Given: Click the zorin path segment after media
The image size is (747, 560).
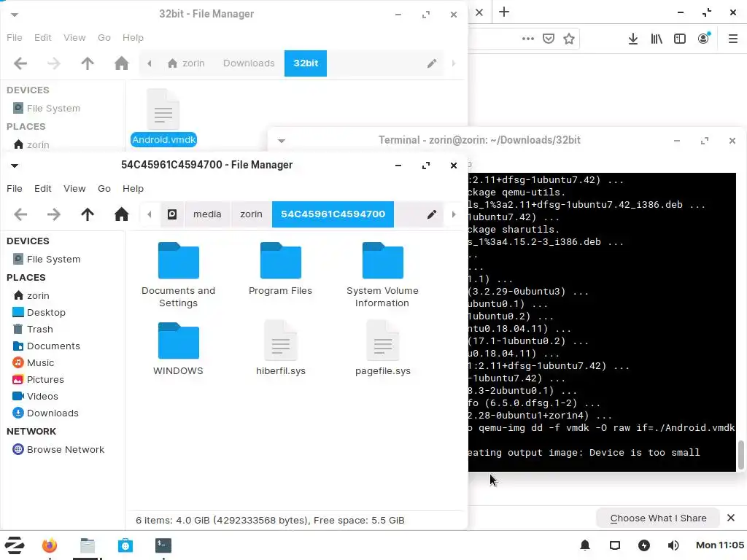Looking at the screenshot, I should (x=251, y=214).
